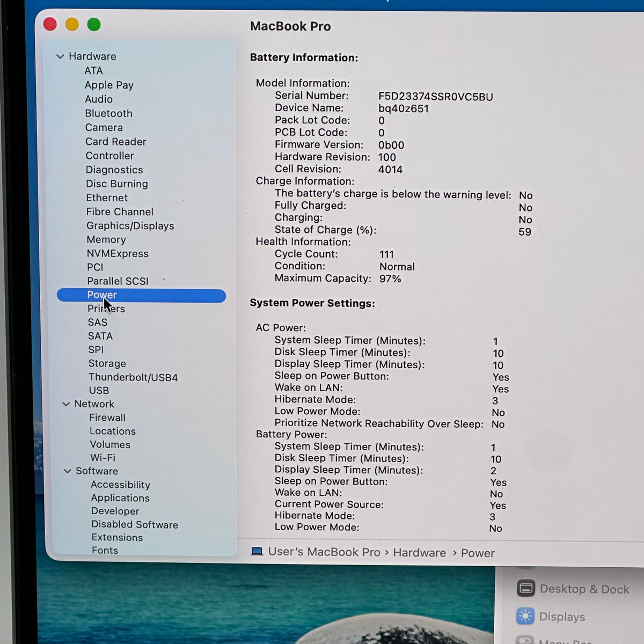Click State of Charge value 59
Image resolution: width=644 pixels, height=644 pixels.
click(525, 232)
